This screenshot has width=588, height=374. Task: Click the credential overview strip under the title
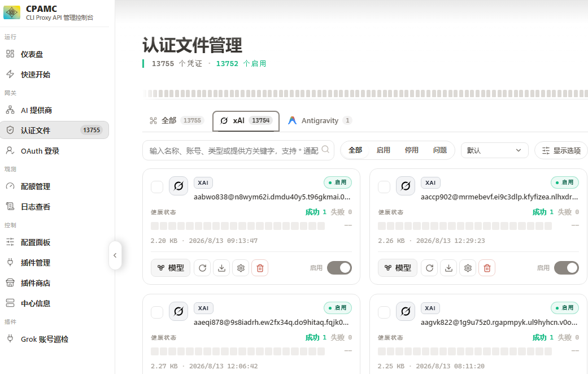365,93
